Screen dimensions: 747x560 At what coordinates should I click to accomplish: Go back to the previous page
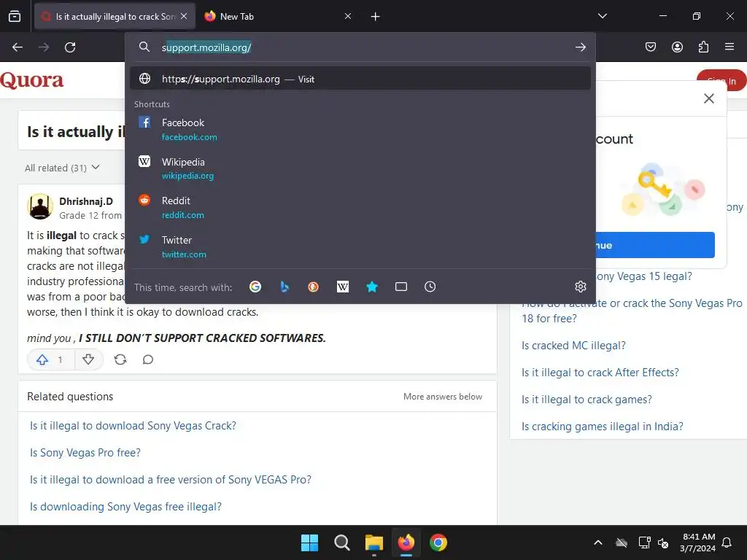point(18,47)
